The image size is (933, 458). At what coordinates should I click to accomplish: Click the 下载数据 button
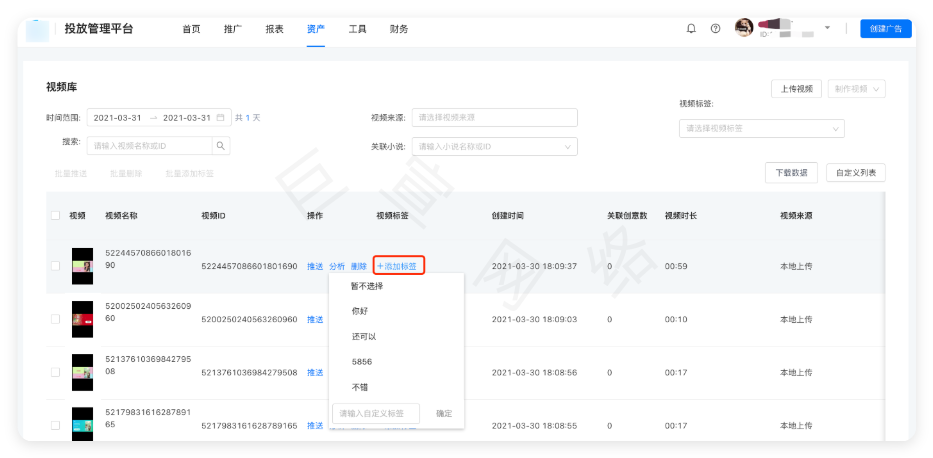pos(791,173)
